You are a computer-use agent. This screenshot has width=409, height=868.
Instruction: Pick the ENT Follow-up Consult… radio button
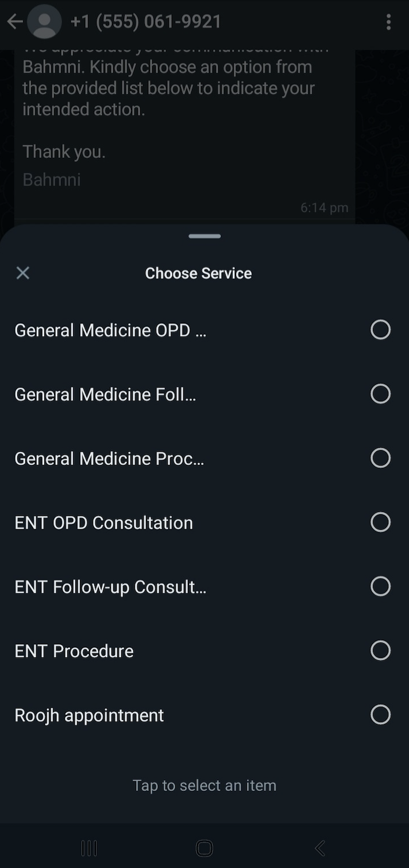(x=380, y=586)
